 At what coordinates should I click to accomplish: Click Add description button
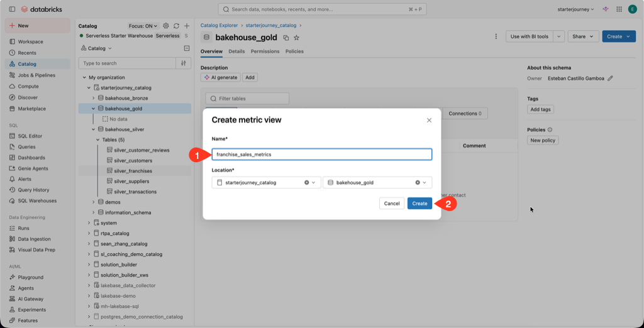[x=250, y=77]
